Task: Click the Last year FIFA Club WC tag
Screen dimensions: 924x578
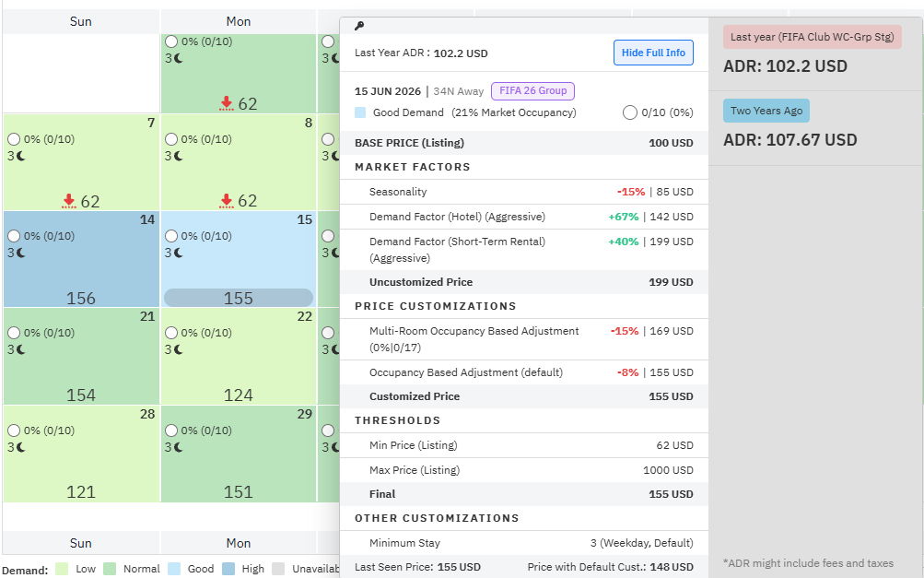Action: (812, 37)
